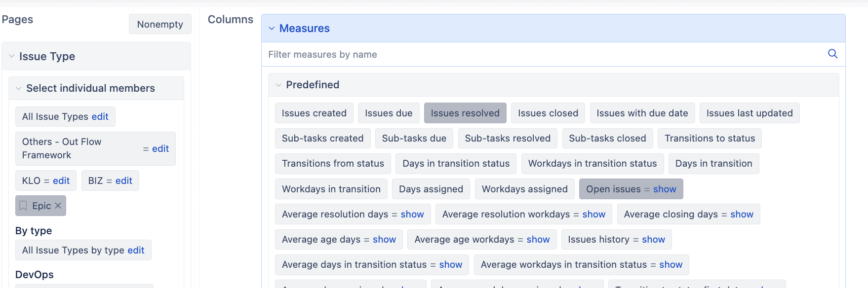
Task: Select the Sub-tasks created measure
Action: pyautogui.click(x=323, y=138)
